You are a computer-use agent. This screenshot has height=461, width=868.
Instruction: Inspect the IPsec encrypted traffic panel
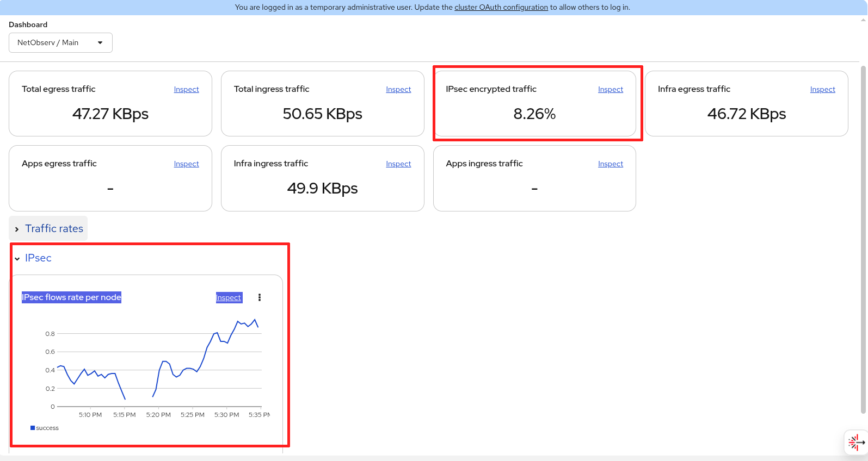coord(610,90)
